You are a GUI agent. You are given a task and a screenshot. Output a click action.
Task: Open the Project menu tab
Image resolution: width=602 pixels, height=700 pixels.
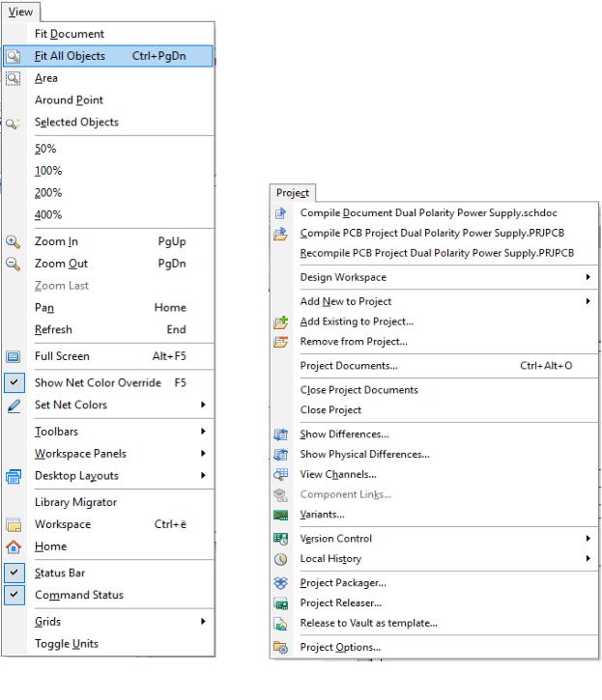pos(293,193)
